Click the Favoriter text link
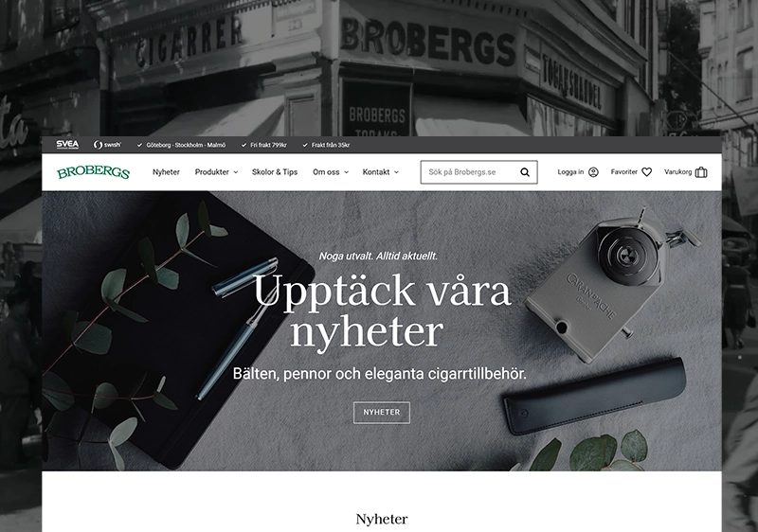 coord(624,172)
